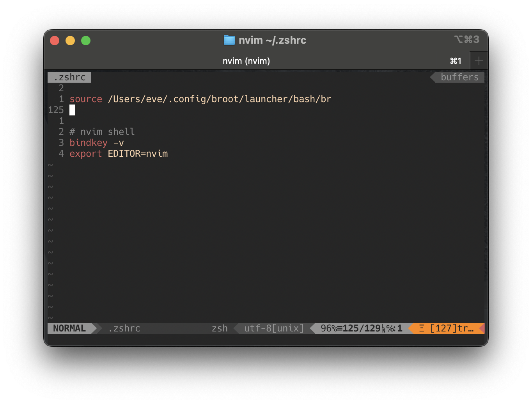
Task: Toggle fullscreen with the green traffic light button
Action: click(85, 40)
